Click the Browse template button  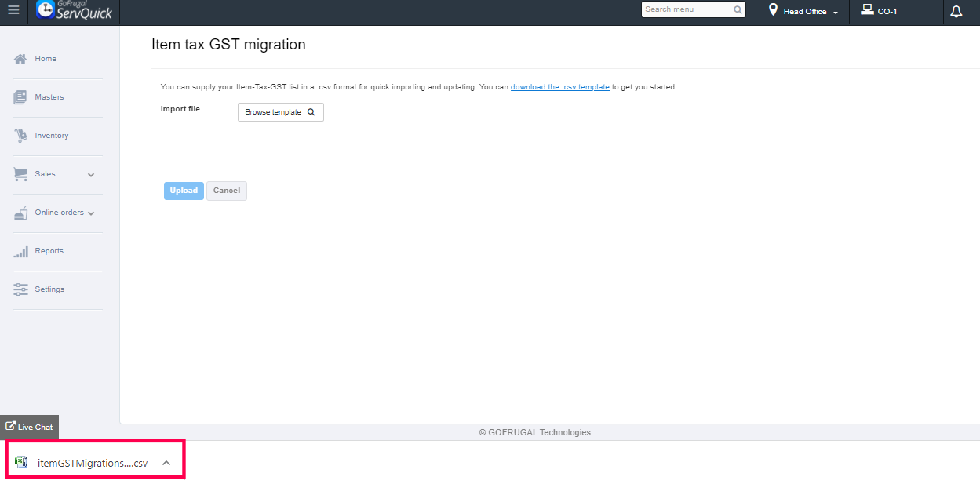280,112
